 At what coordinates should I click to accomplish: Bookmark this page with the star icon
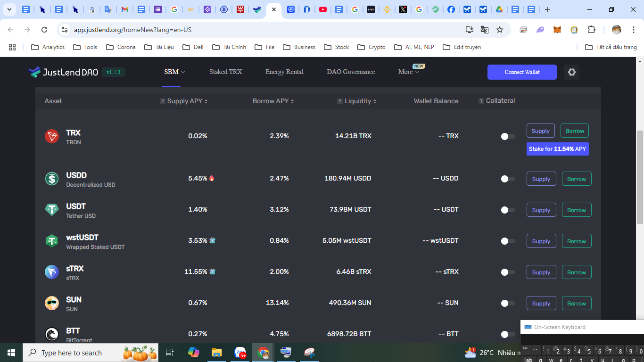(x=500, y=30)
